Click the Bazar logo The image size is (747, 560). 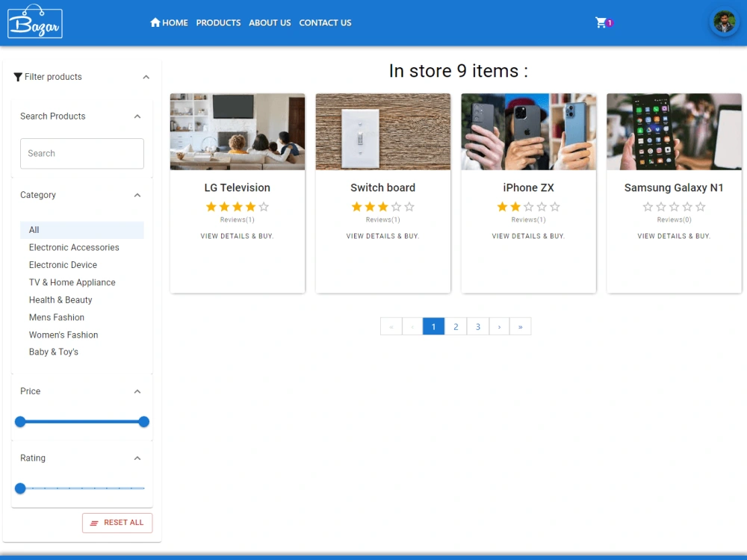pos(35,22)
